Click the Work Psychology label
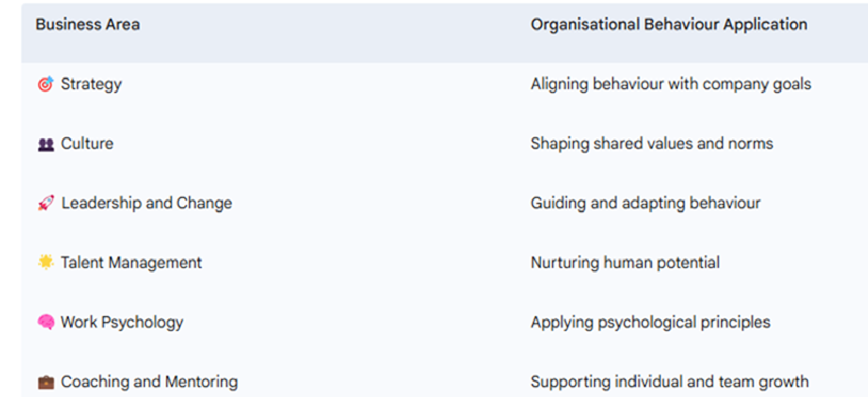The width and height of the screenshot is (868, 397). coord(122,322)
